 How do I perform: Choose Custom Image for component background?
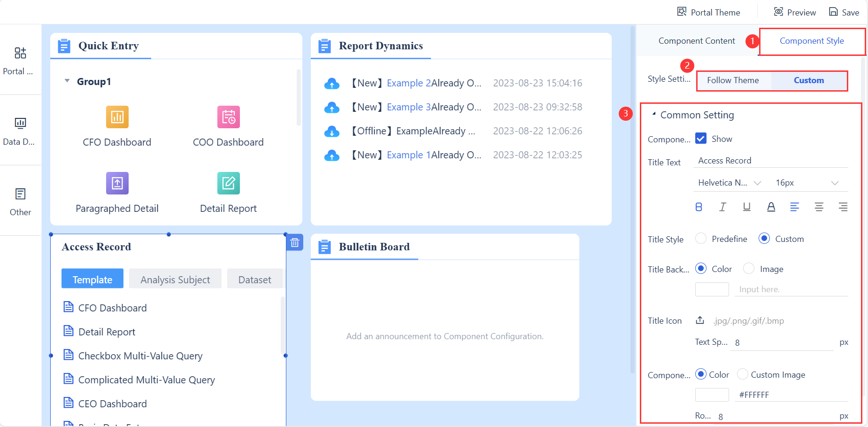click(x=742, y=374)
